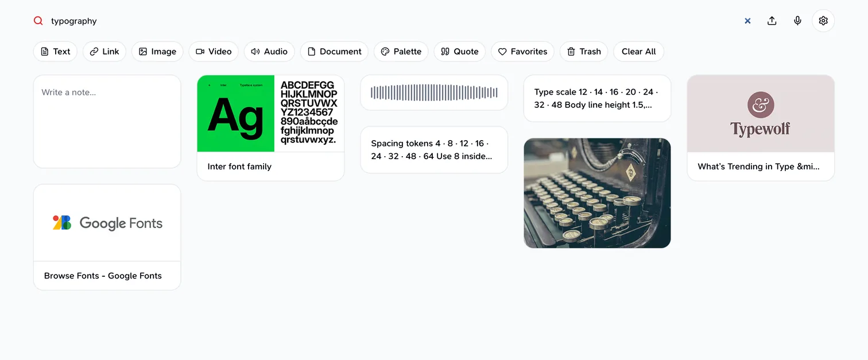Open the typewriter photo
Image resolution: width=868 pixels, height=360 pixels.
tap(597, 193)
